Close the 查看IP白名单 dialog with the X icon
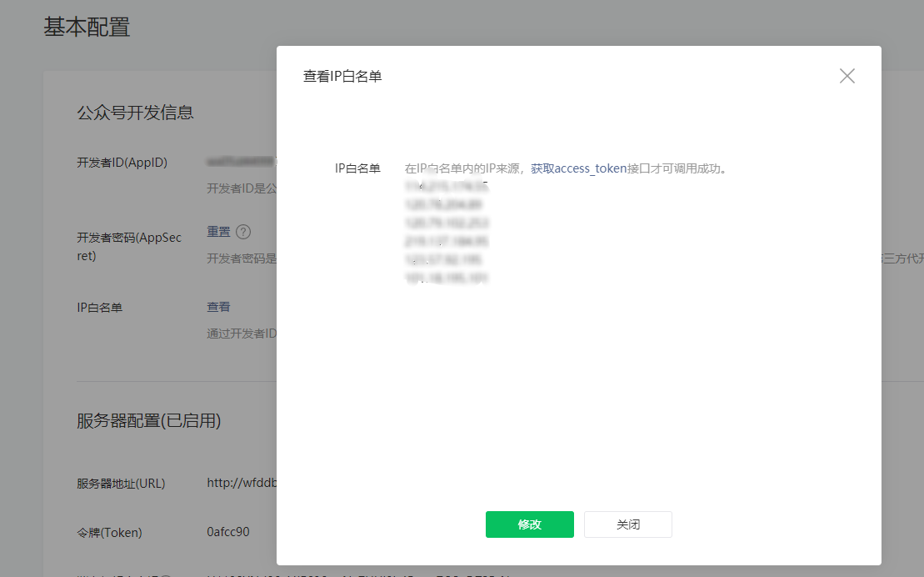 coord(847,76)
